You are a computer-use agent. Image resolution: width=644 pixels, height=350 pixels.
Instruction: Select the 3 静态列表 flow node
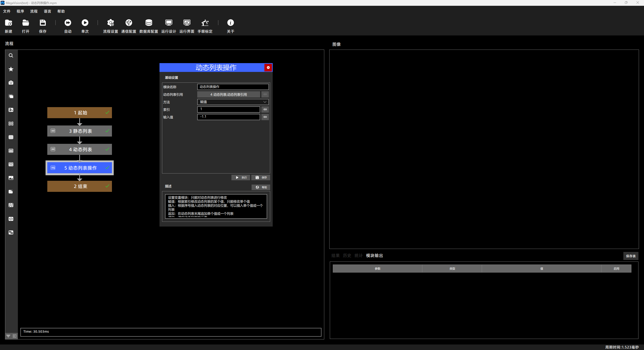pos(79,131)
